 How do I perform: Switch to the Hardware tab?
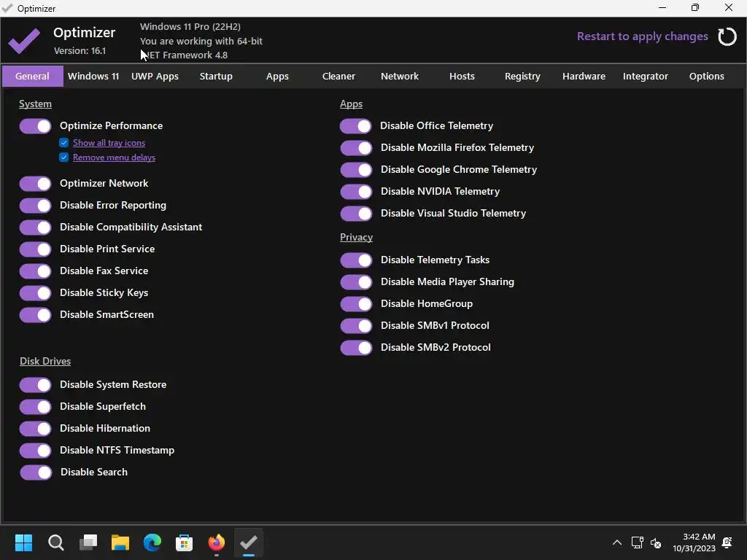click(584, 76)
